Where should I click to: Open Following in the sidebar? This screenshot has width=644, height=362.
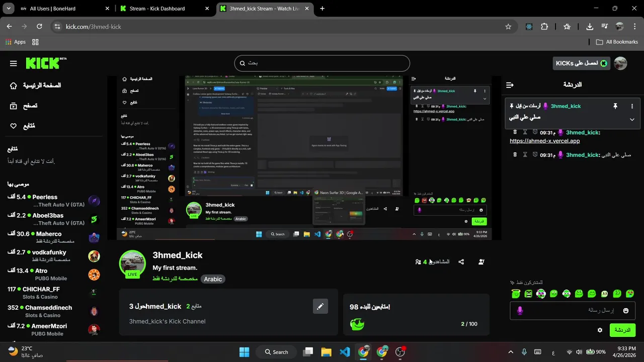(x=23, y=126)
